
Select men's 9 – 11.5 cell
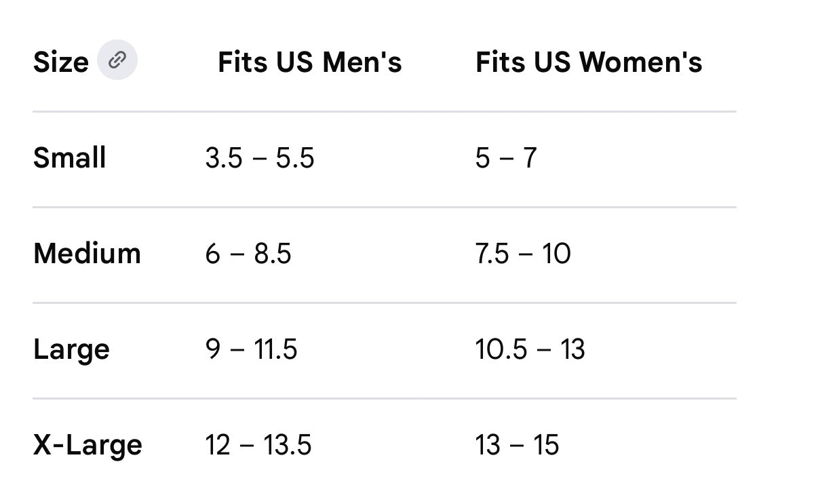252,349
